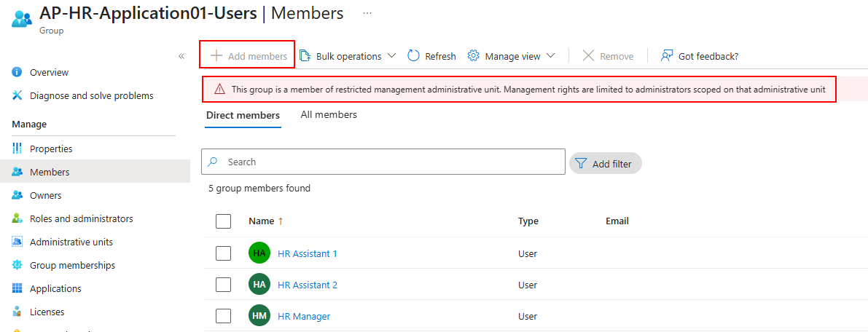Click the Add filter button

[x=606, y=164]
